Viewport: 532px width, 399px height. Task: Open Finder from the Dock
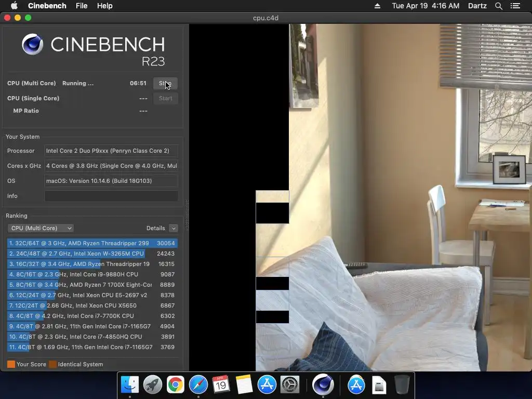[x=129, y=385]
